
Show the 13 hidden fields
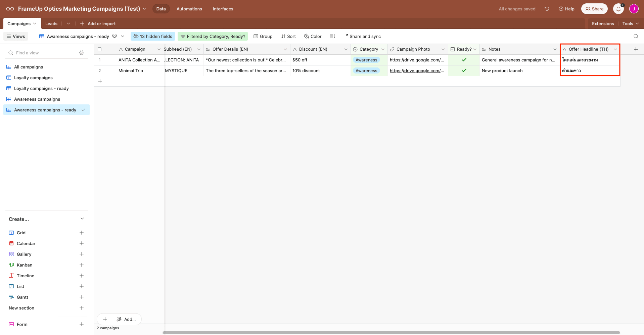tap(152, 36)
